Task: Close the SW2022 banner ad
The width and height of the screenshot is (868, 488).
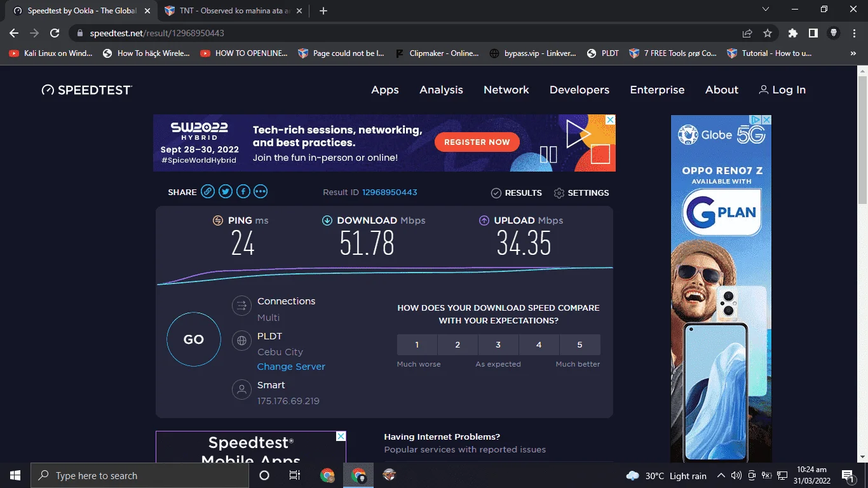Action: coord(610,120)
